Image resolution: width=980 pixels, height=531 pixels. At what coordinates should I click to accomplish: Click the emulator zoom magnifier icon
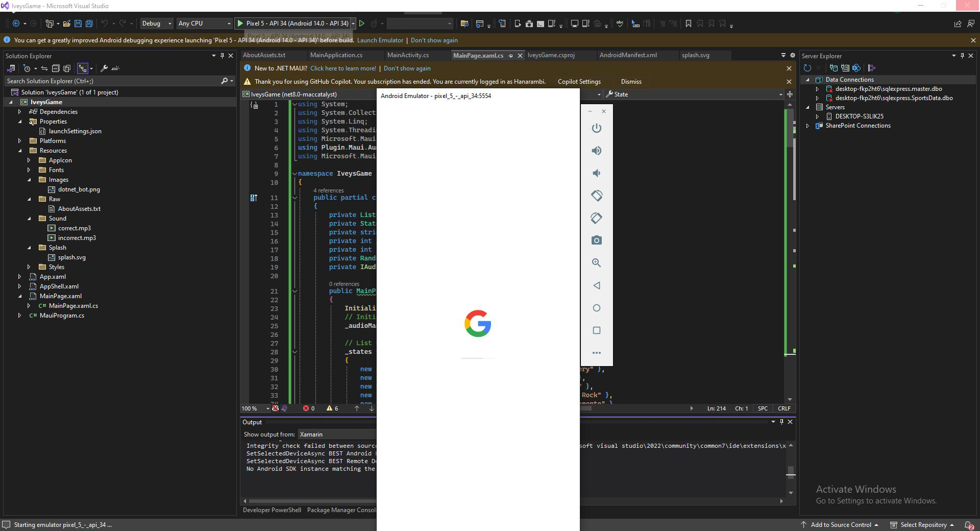[596, 263]
